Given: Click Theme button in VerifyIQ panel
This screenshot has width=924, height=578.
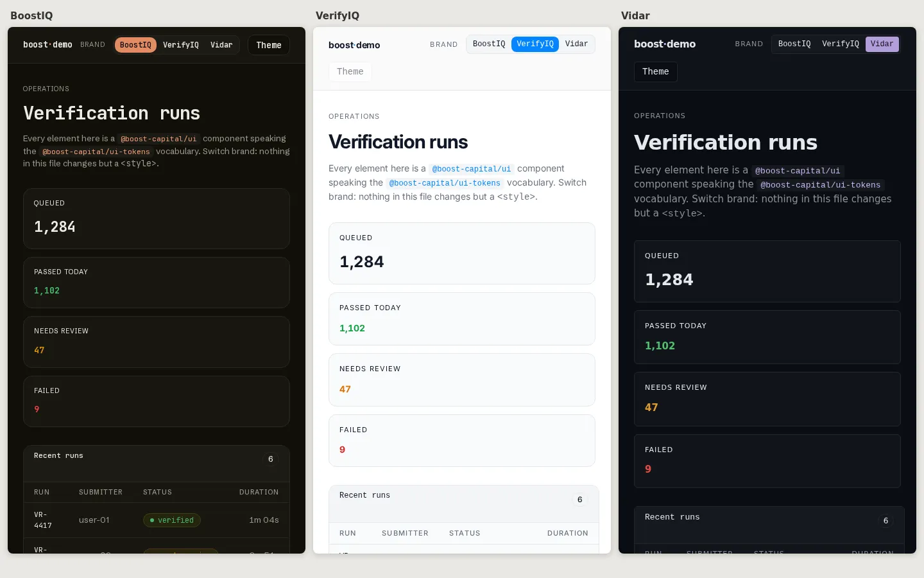Looking at the screenshot, I should click(350, 71).
